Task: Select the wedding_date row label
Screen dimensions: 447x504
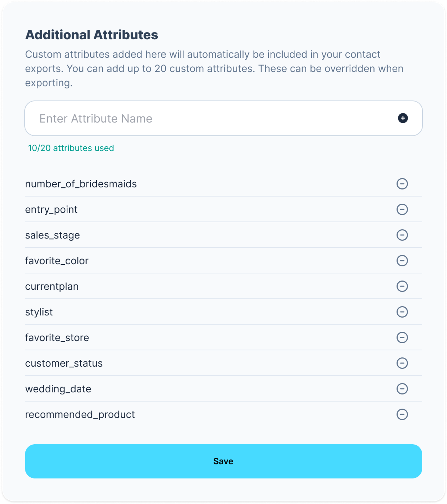Action: click(x=58, y=389)
